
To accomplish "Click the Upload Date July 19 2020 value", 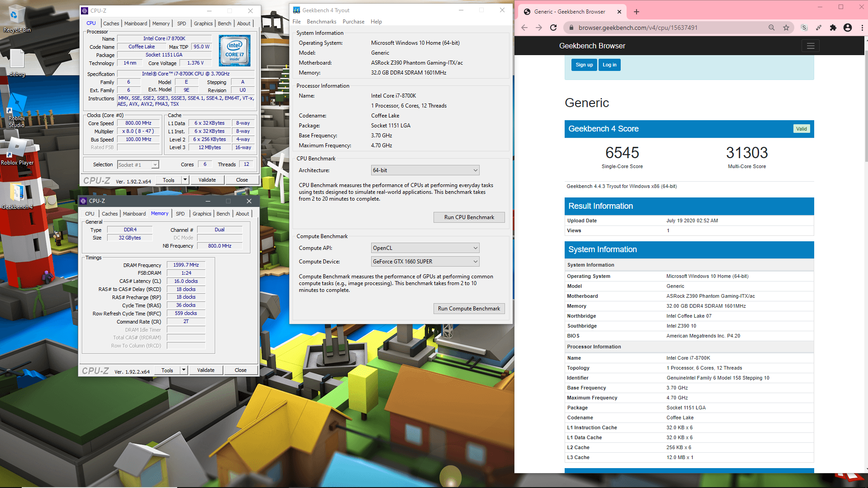I will click(692, 221).
